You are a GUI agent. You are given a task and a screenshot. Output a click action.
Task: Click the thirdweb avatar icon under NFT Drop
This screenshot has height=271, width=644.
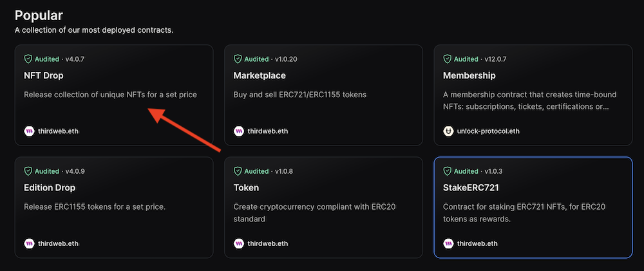coord(29,131)
